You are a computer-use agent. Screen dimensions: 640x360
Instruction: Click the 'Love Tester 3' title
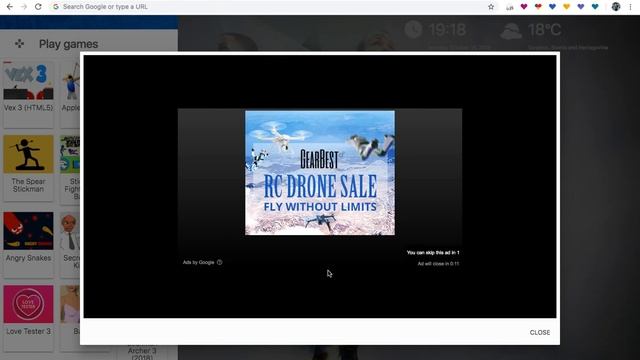click(28, 331)
